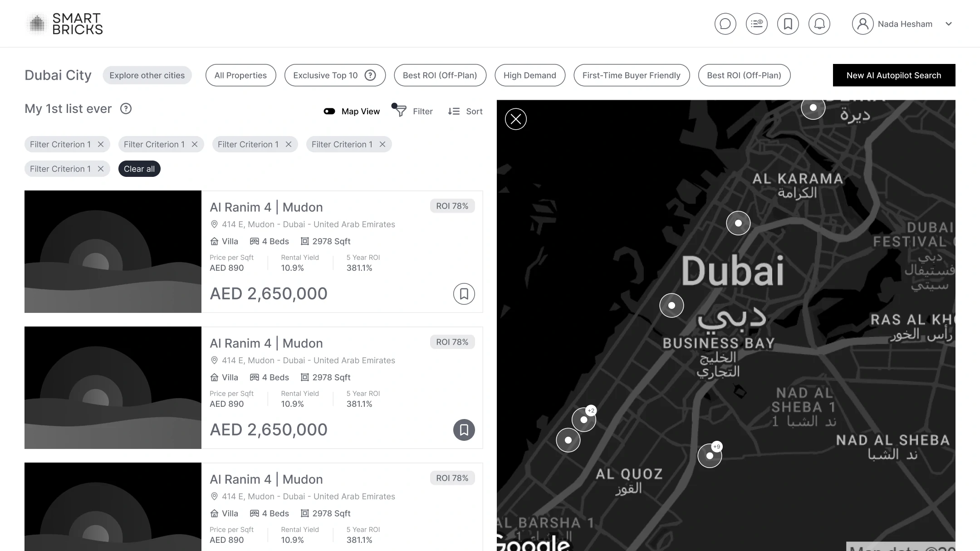This screenshot has height=551, width=980.
Task: Click the Dubai City heading
Action: coord(58,75)
